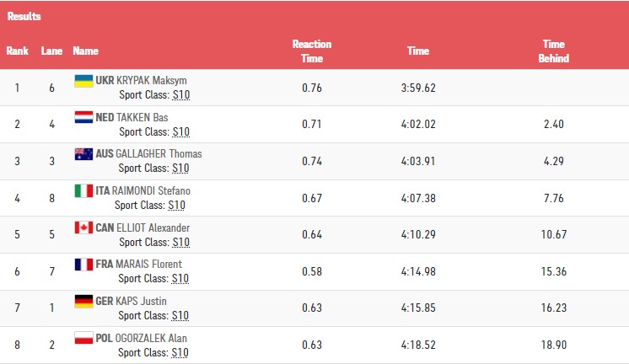
Task: Click the S10 link under RAIMONDI Stefano
Action: pos(176,206)
